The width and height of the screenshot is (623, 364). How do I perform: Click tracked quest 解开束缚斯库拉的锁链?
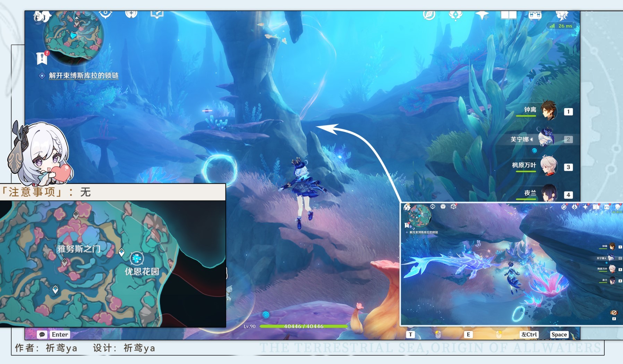point(84,76)
